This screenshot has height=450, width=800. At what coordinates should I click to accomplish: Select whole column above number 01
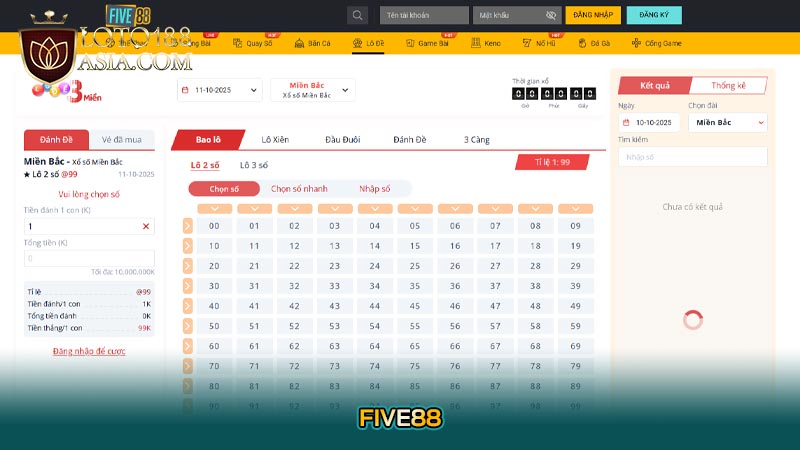[x=255, y=209]
